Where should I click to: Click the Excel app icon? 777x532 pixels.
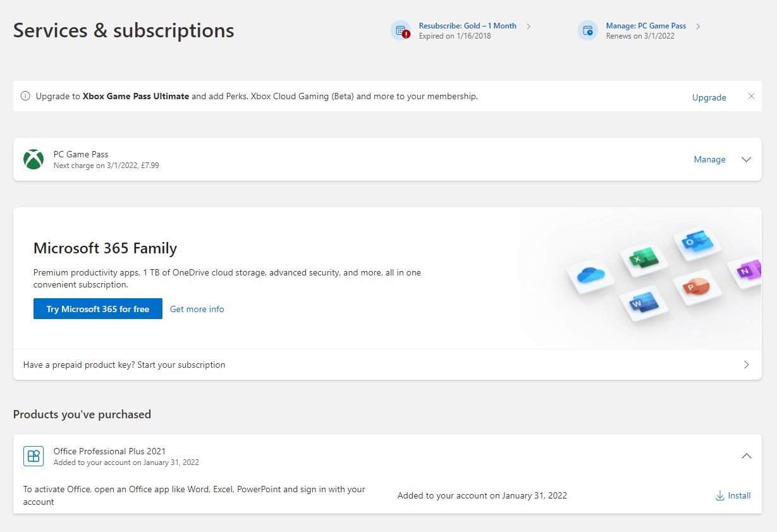point(644,258)
